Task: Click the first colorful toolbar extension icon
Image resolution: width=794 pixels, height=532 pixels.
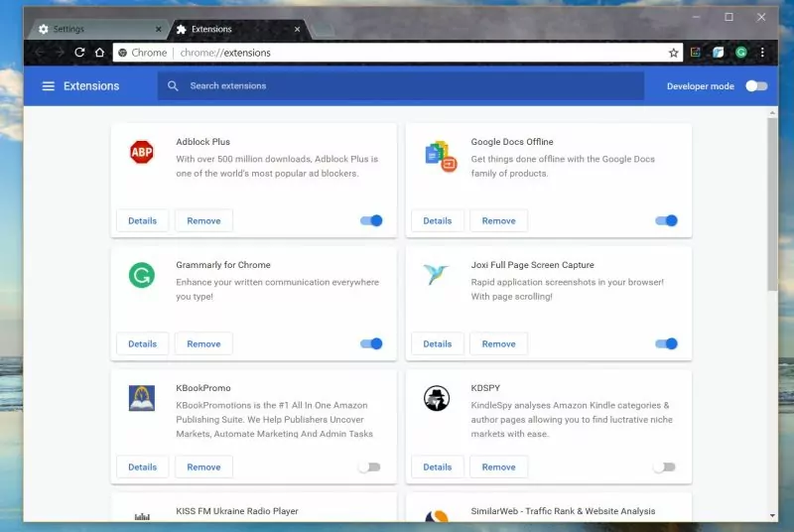Action: click(x=696, y=53)
